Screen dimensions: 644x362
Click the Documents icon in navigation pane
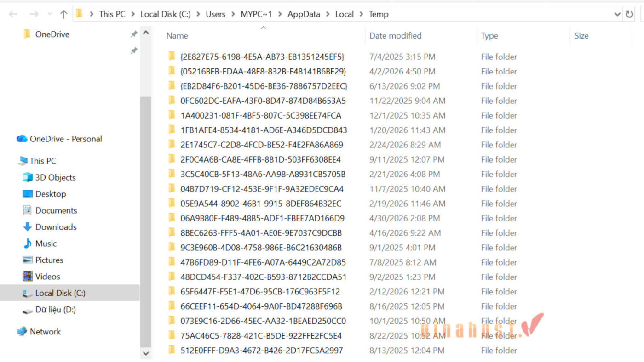(x=28, y=210)
